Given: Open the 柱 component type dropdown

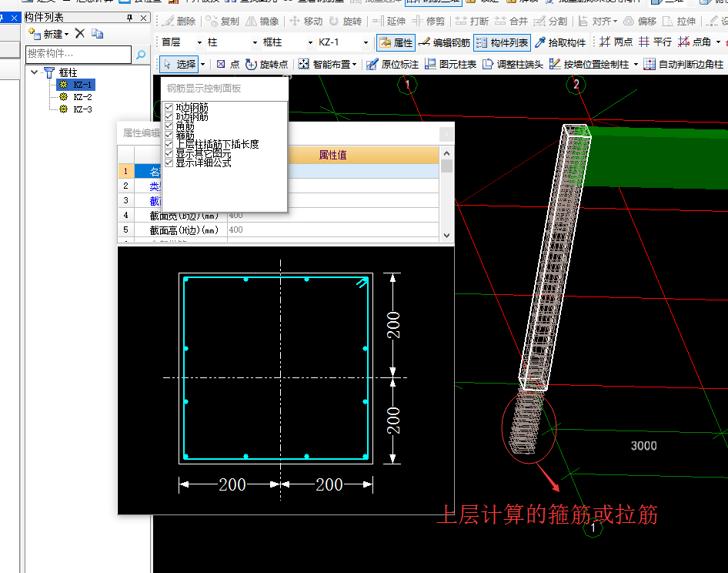Looking at the screenshot, I should coord(255,43).
